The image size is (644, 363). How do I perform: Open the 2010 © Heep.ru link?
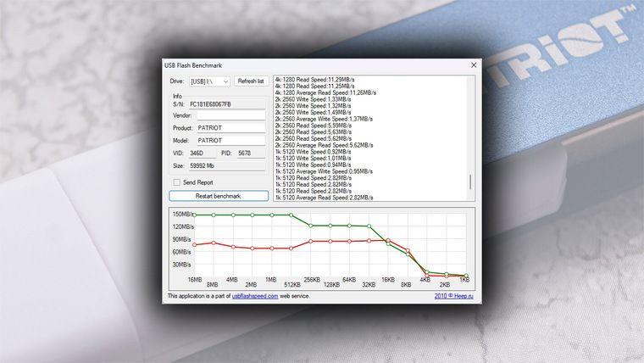point(454,296)
